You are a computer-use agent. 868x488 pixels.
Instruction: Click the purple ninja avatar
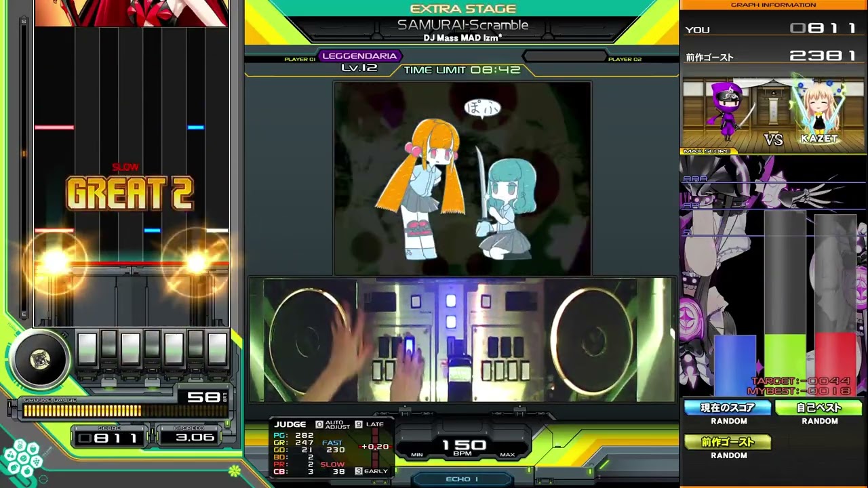728,112
